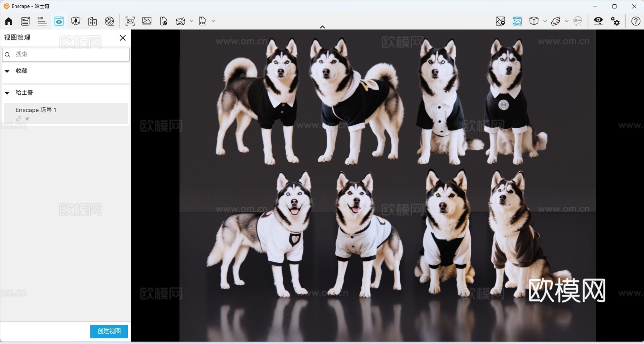Expand the fly mode dropdown arrow
This screenshot has height=344, width=644.
click(567, 21)
